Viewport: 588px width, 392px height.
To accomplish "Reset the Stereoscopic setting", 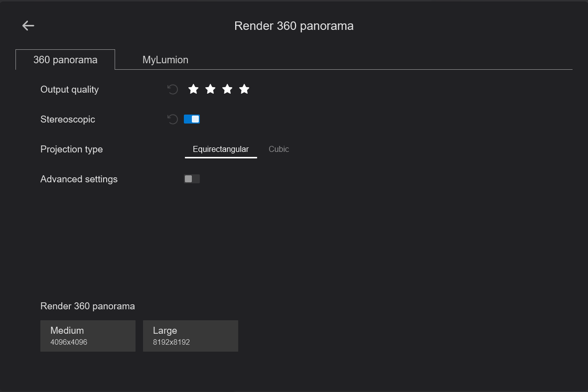I will 172,120.
